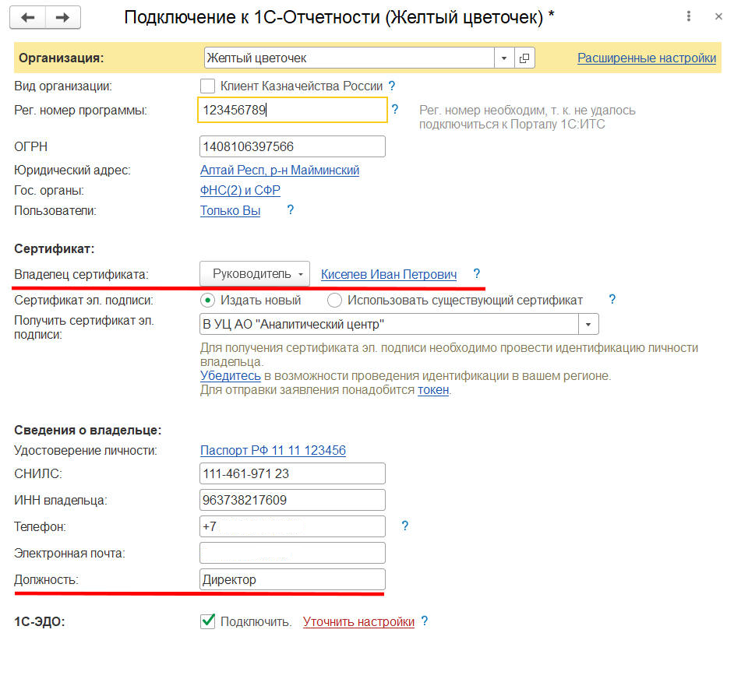Open the Паспорт РФ 11 11 123456 link
This screenshot has width=734, height=700.
(x=273, y=450)
